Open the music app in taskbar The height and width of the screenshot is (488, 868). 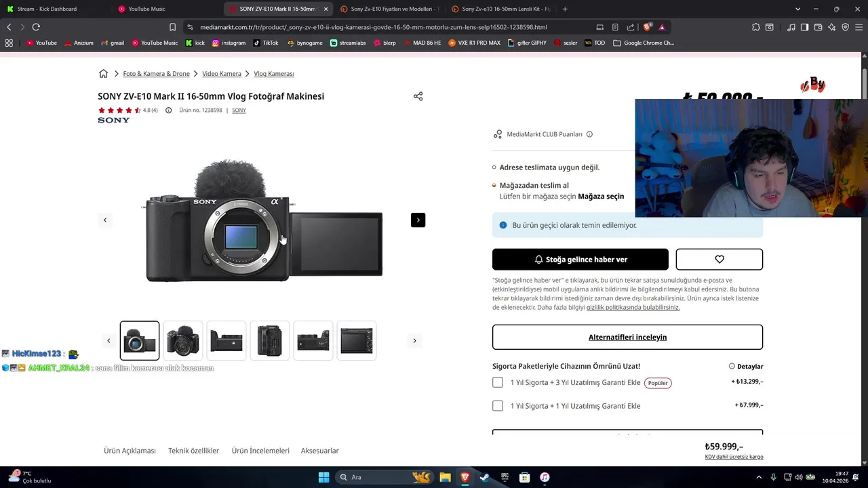pyautogui.click(x=545, y=477)
